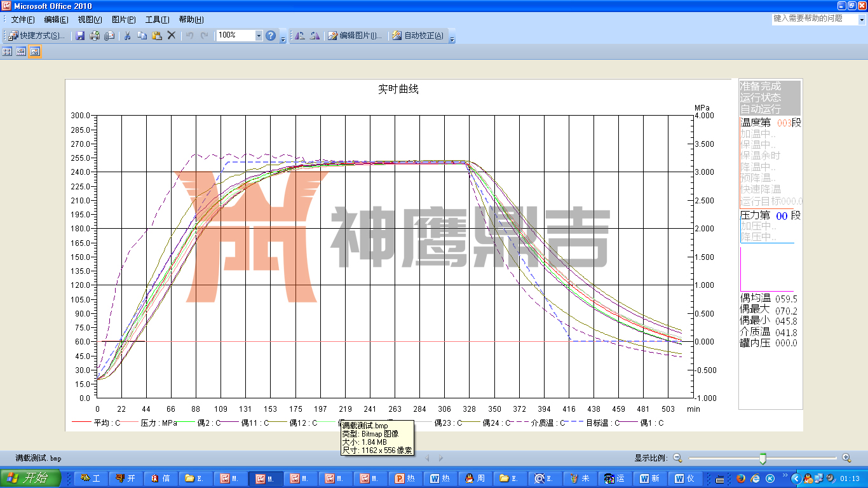Viewport: 868px width, 488px height.
Task: Rotate the picture left
Action: point(300,36)
